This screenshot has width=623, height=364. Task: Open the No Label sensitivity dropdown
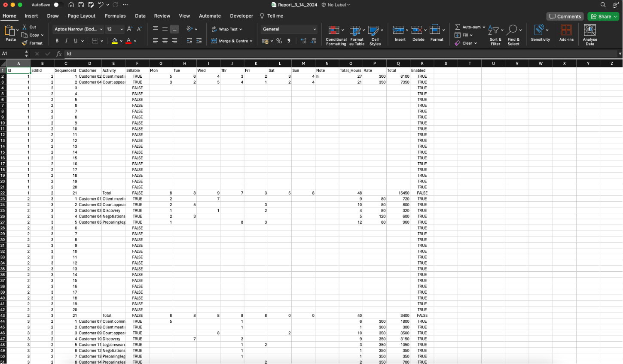coord(336,5)
